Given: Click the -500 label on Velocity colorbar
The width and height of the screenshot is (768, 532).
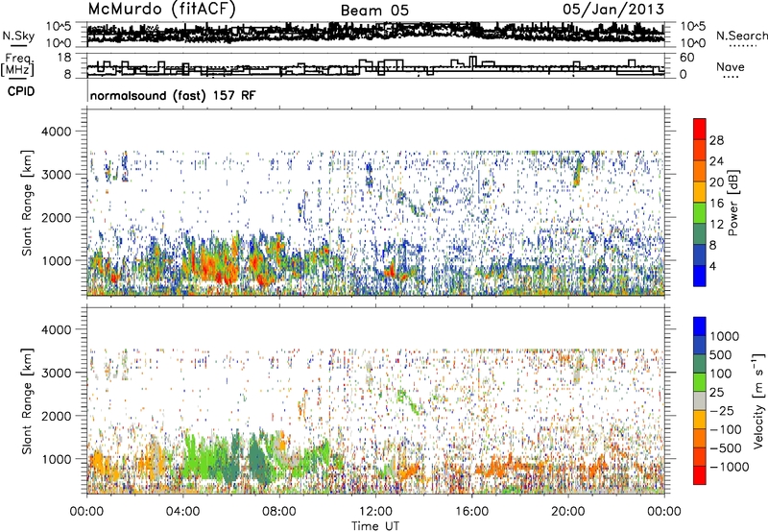Looking at the screenshot, I should (726, 448).
